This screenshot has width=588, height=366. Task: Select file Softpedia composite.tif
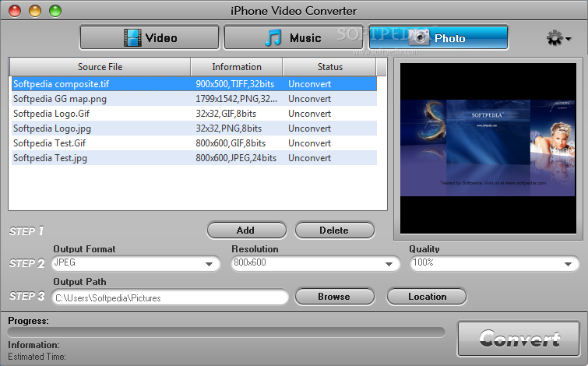pyautogui.click(x=194, y=84)
